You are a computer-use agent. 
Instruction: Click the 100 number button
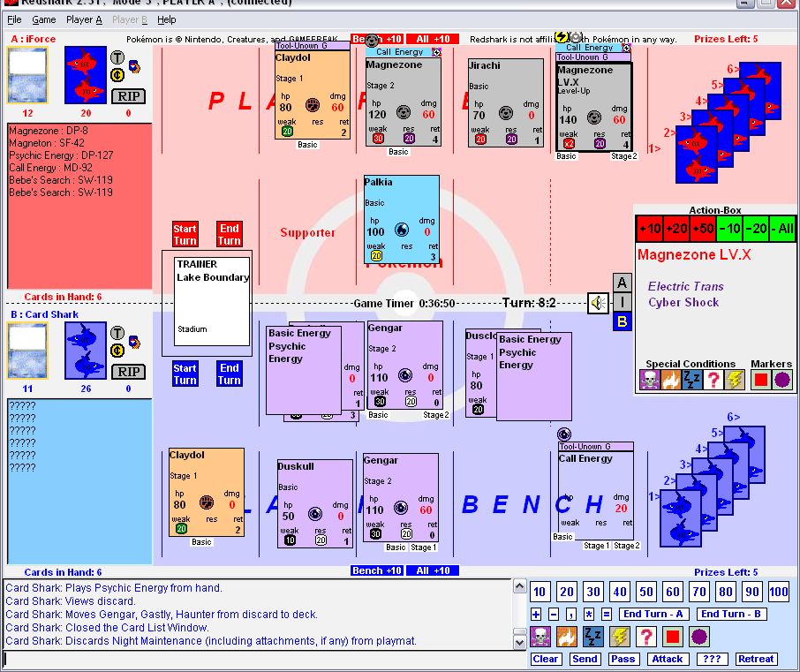click(779, 592)
